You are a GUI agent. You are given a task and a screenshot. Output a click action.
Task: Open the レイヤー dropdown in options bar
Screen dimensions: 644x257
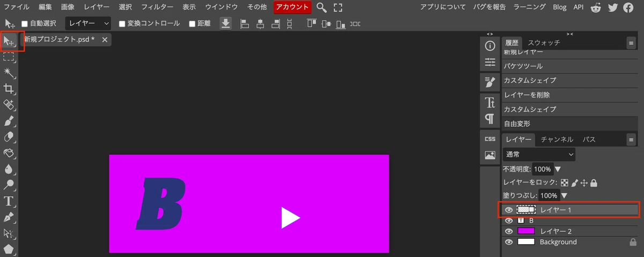tap(88, 24)
